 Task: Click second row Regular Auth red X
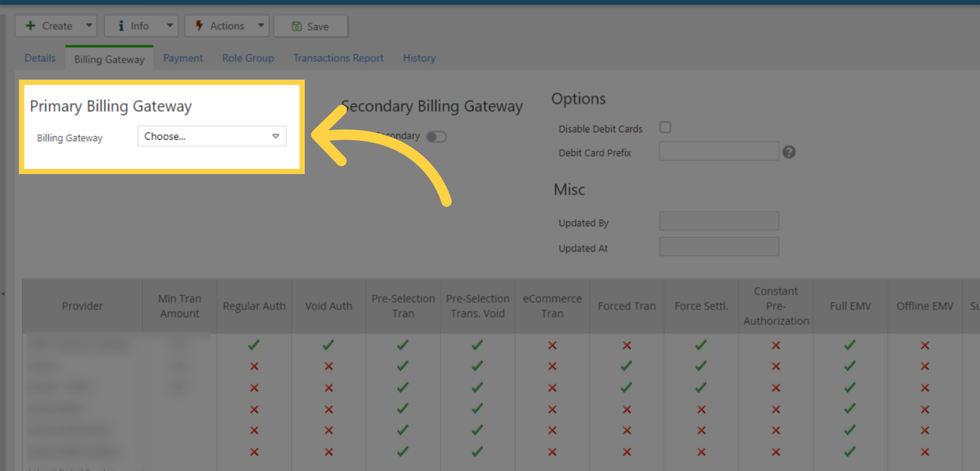[x=254, y=366]
